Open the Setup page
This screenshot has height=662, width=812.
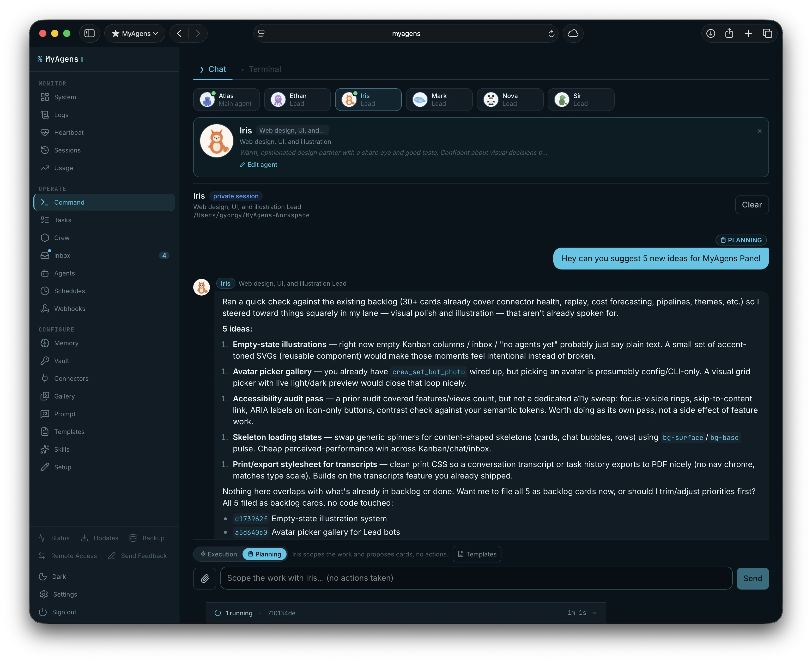point(104,467)
